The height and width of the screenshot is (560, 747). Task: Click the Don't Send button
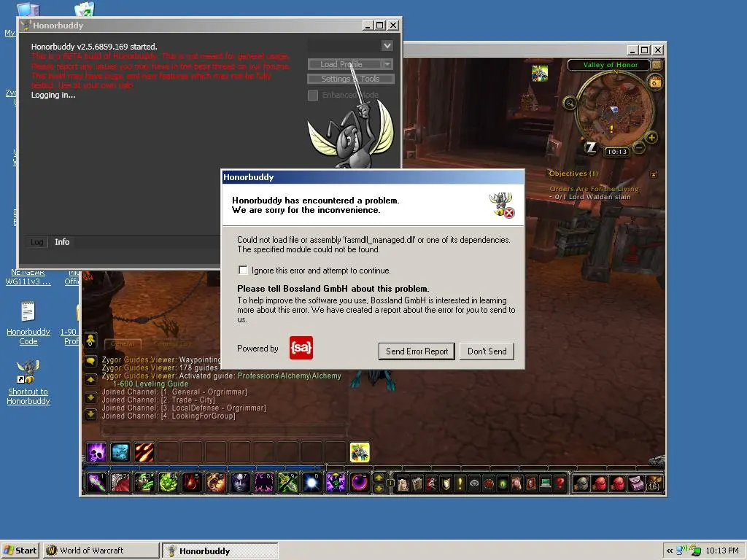487,351
